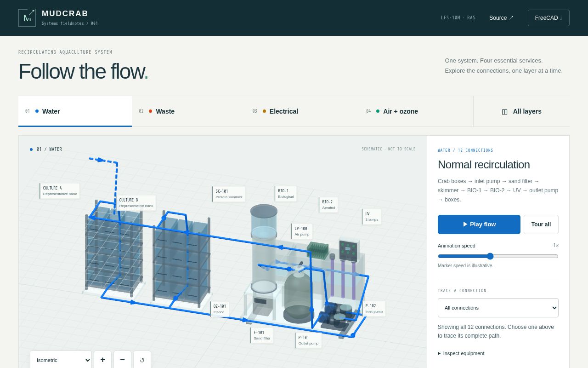Viewport: 588px width, 368px height.
Task: Expand the Inspect equipment section
Action: pyautogui.click(x=461, y=353)
